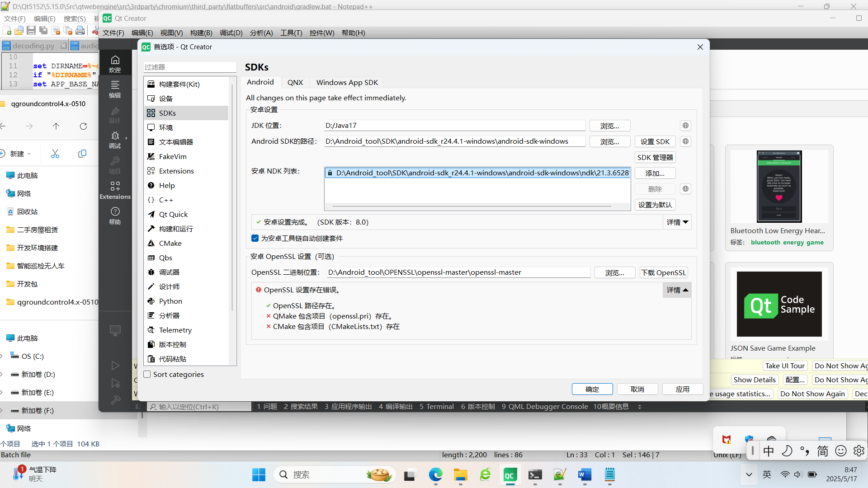Collapse the OpenSSL error 详情 section
868x488 pixels.
(677, 290)
